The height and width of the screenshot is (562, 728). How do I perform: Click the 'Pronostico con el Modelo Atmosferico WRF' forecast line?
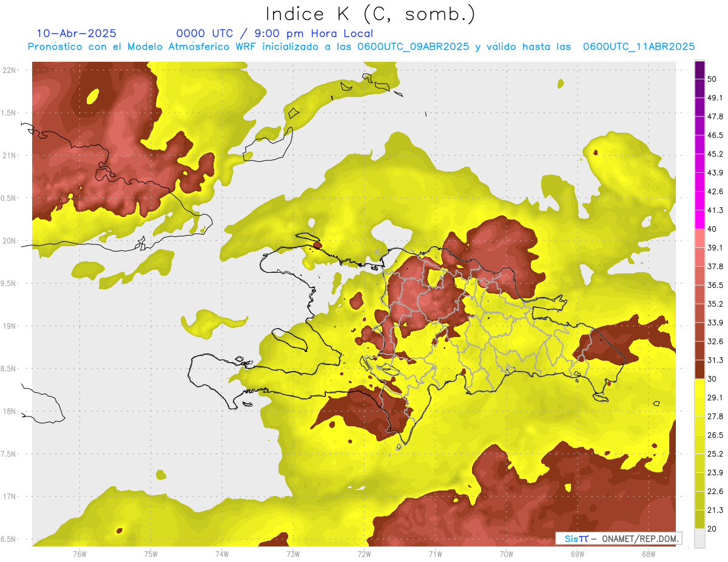coord(362,47)
